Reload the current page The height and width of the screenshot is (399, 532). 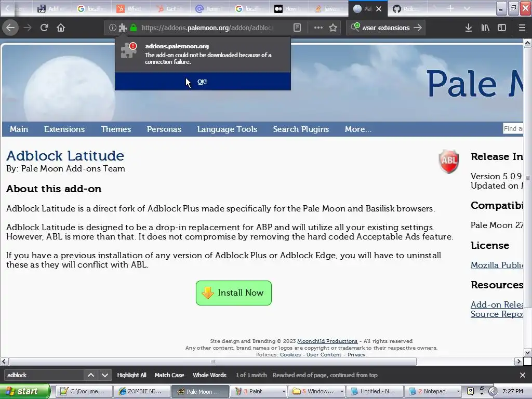44,28
